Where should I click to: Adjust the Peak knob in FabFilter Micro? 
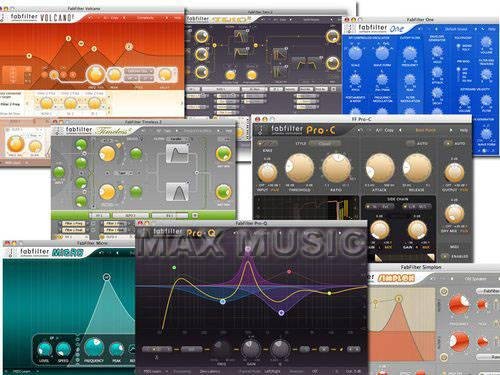[x=116, y=349]
